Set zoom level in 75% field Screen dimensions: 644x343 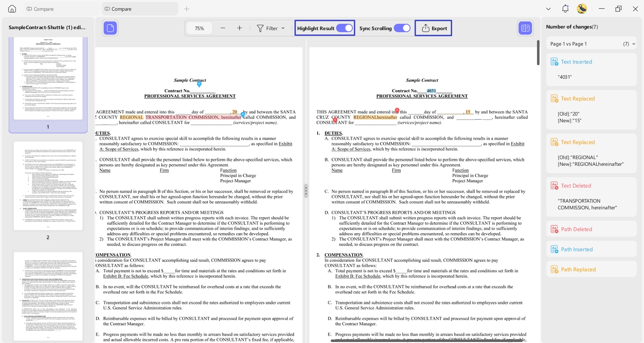(x=200, y=28)
